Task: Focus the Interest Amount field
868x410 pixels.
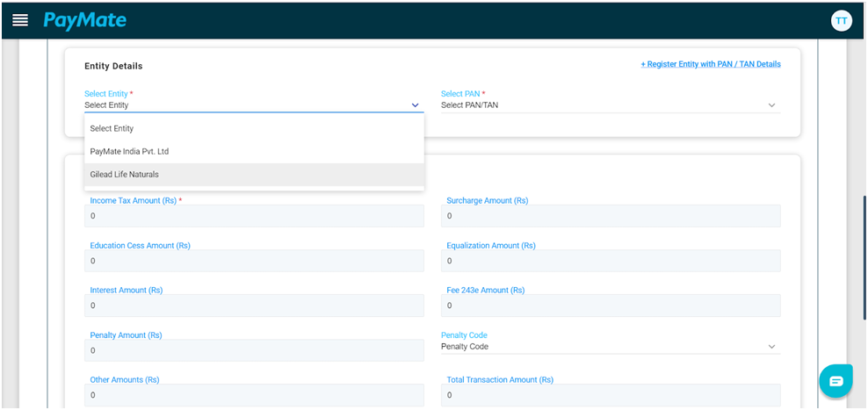Action: coord(254,306)
